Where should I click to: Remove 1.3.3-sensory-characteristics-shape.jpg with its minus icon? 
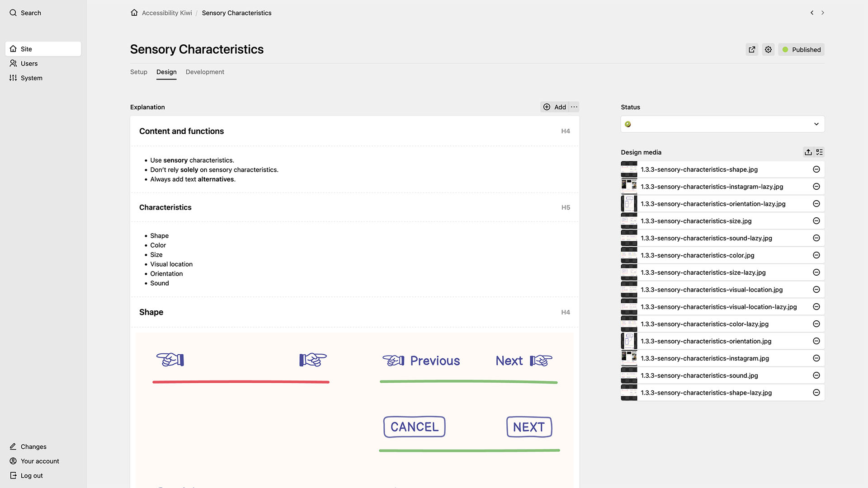click(816, 169)
